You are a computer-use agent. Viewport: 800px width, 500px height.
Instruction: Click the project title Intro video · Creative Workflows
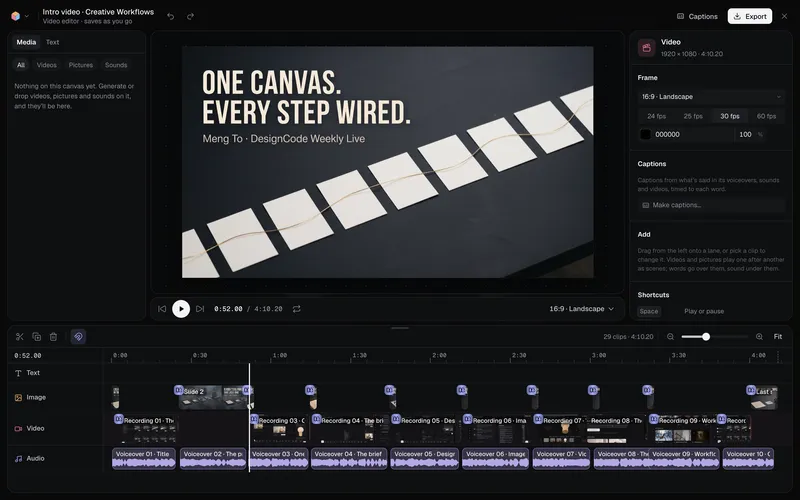(98, 12)
